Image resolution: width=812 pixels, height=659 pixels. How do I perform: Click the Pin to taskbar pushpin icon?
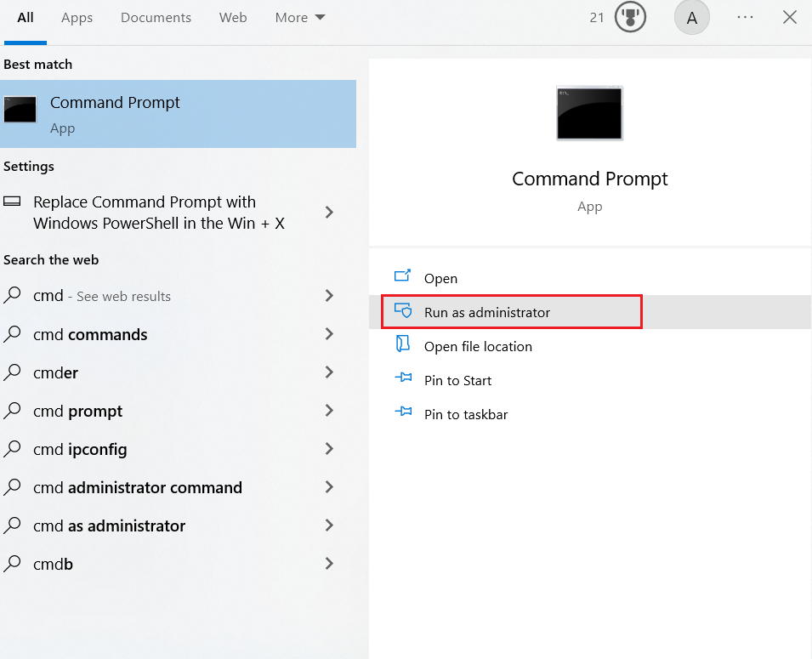(403, 414)
